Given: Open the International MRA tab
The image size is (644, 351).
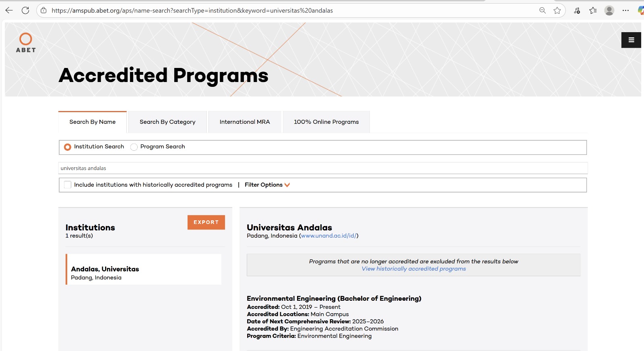Looking at the screenshot, I should click(244, 122).
